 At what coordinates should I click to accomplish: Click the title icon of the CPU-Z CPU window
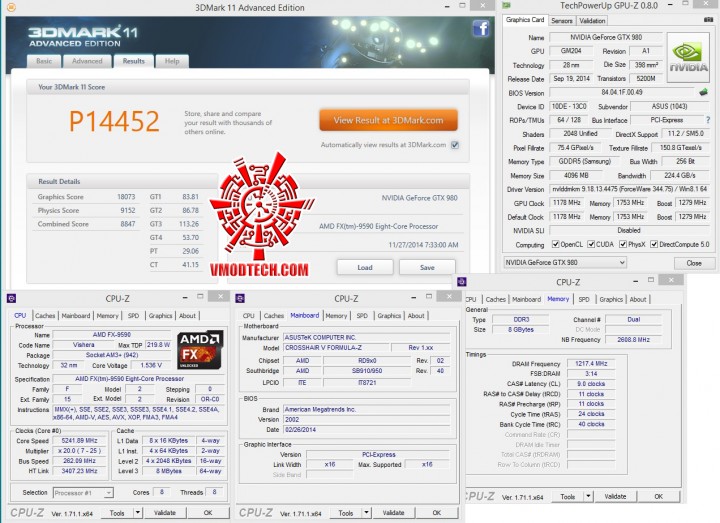pyautogui.click(x=11, y=298)
